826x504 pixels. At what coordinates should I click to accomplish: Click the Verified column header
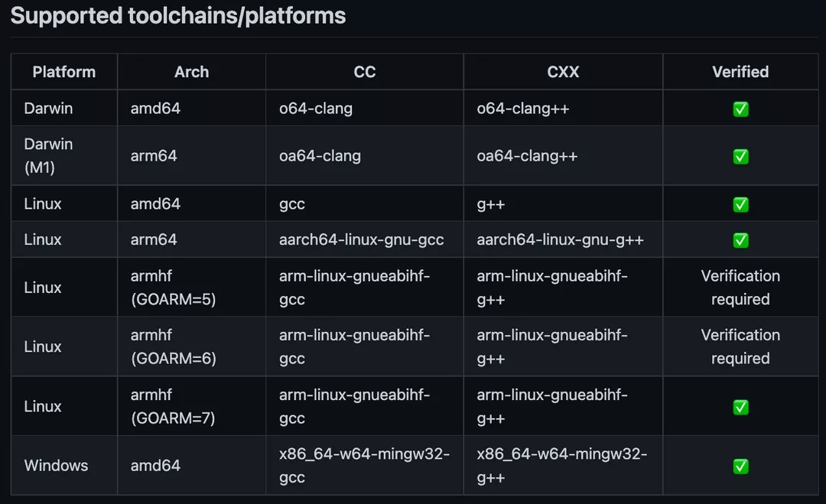(740, 72)
